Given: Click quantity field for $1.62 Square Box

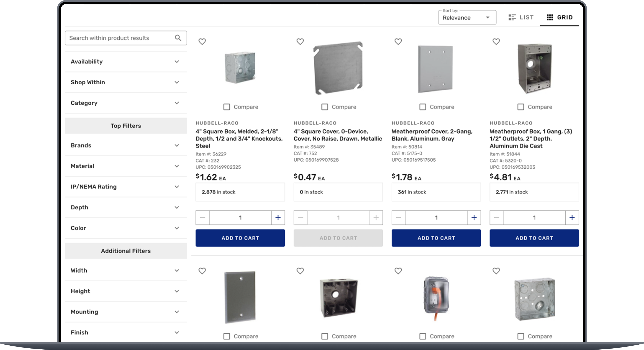Looking at the screenshot, I should click(240, 218).
